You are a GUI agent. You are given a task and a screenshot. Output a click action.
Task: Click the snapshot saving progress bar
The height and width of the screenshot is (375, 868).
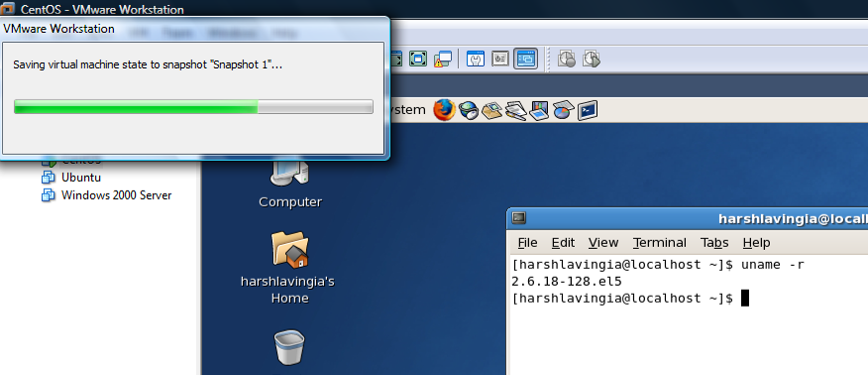coord(193,107)
